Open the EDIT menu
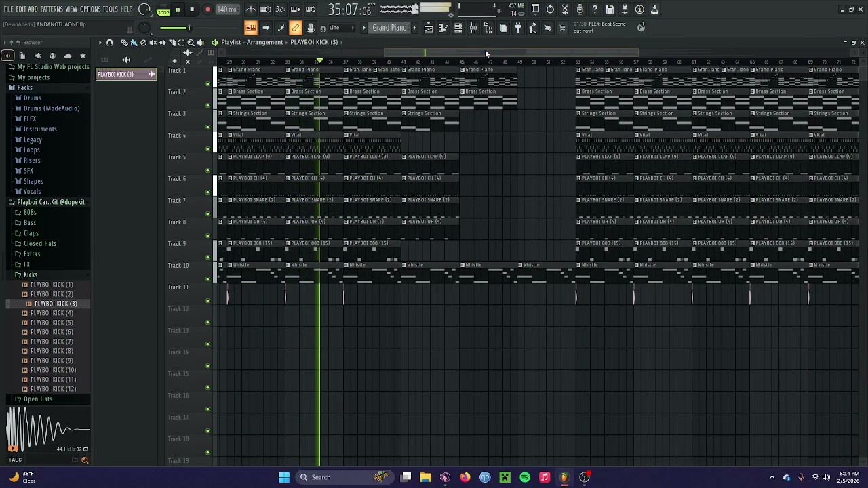Image resolution: width=868 pixels, height=488 pixels. 21,9
